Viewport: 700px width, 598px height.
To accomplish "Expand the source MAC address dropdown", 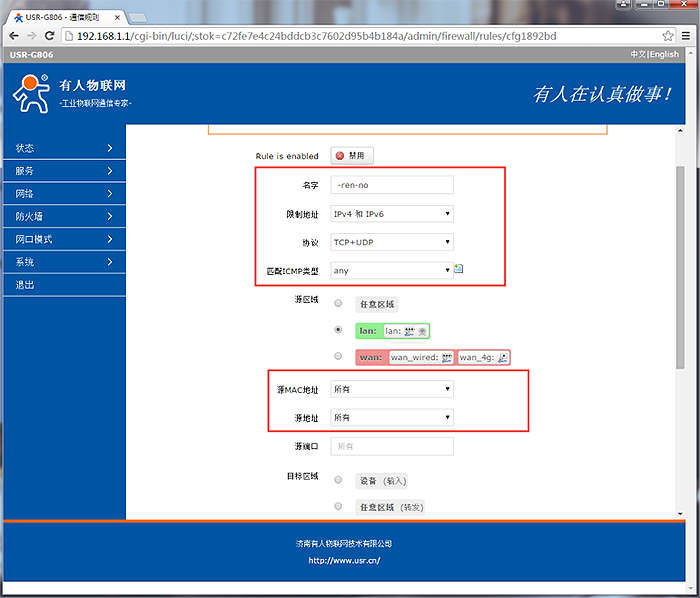I will tap(392, 389).
